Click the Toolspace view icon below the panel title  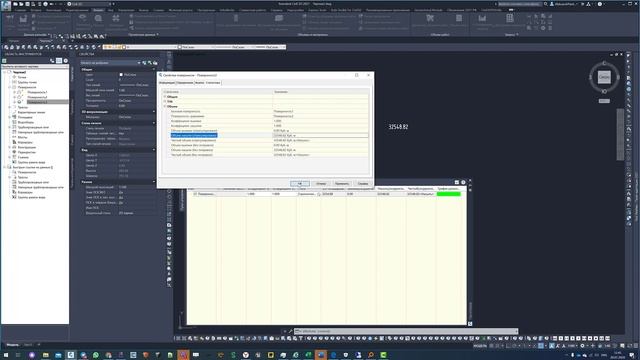click(x=4, y=60)
